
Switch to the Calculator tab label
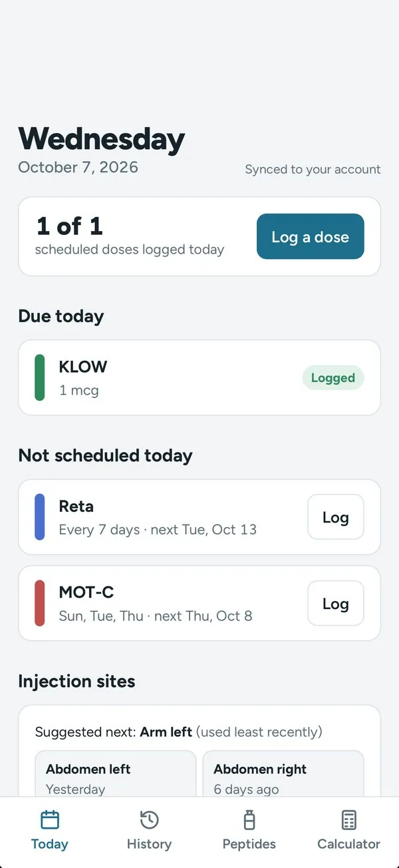click(349, 844)
